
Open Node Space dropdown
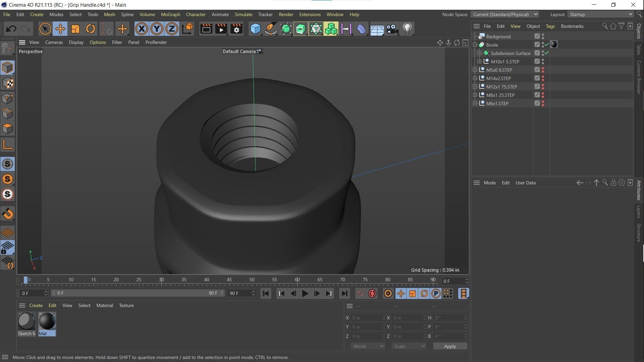tap(504, 14)
